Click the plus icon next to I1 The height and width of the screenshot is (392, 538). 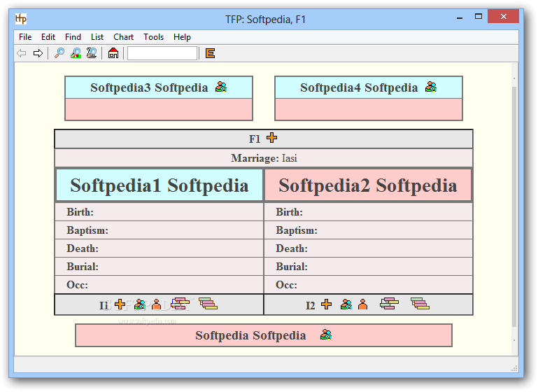120,304
